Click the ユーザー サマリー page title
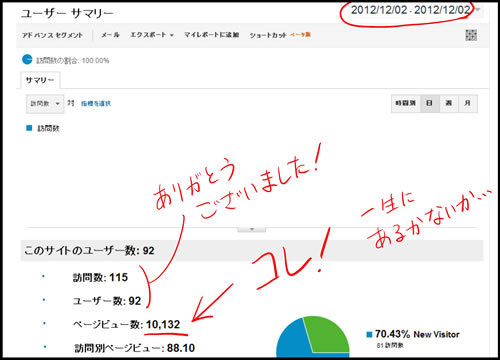The width and height of the screenshot is (500, 360). [x=67, y=14]
